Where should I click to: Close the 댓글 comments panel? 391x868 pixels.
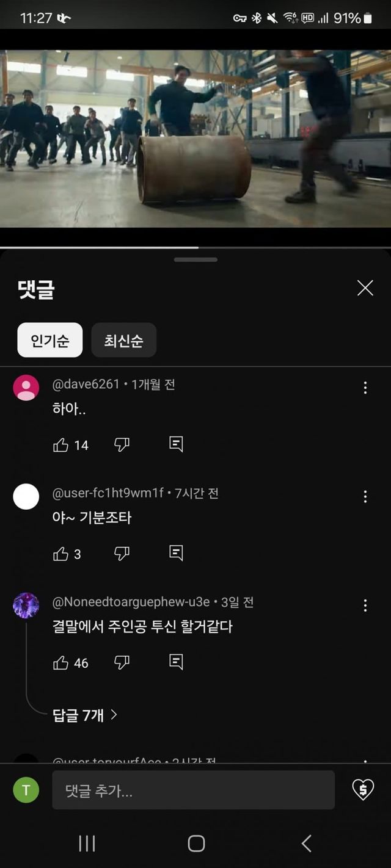(365, 288)
